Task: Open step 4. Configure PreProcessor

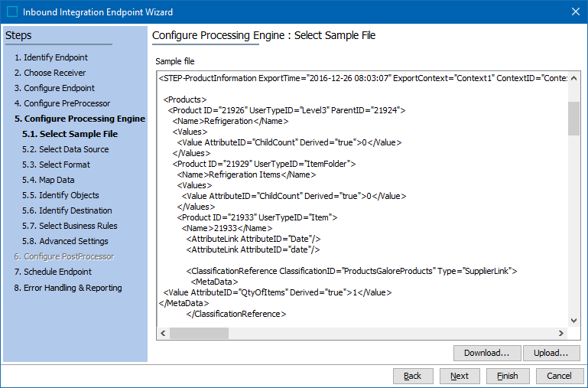Action: coord(62,103)
